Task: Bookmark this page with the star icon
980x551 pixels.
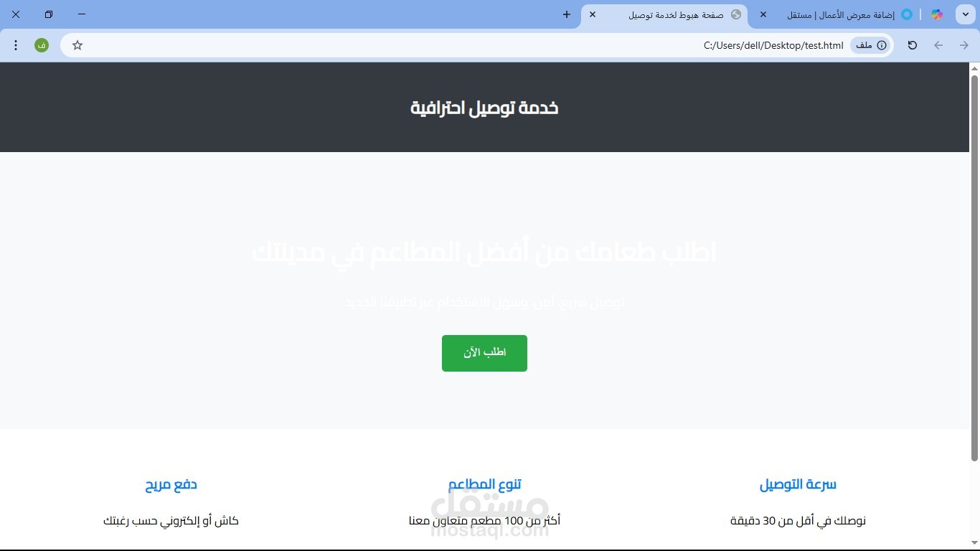Action: (x=77, y=45)
